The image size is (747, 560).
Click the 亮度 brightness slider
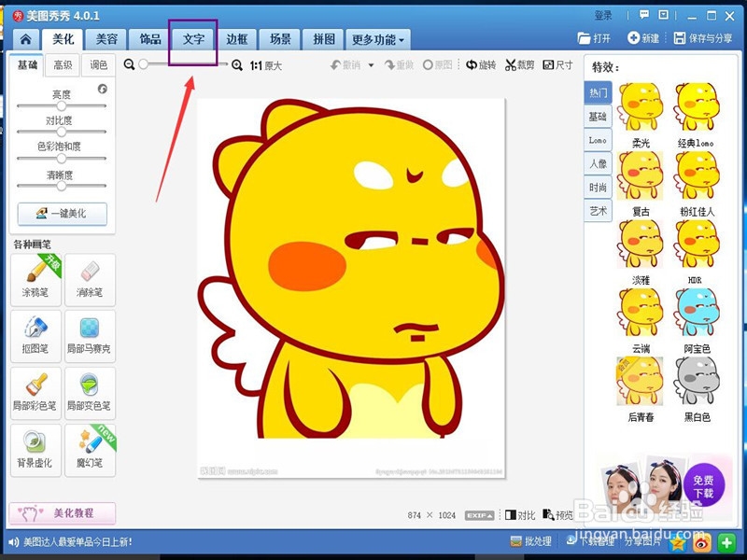coord(62,105)
